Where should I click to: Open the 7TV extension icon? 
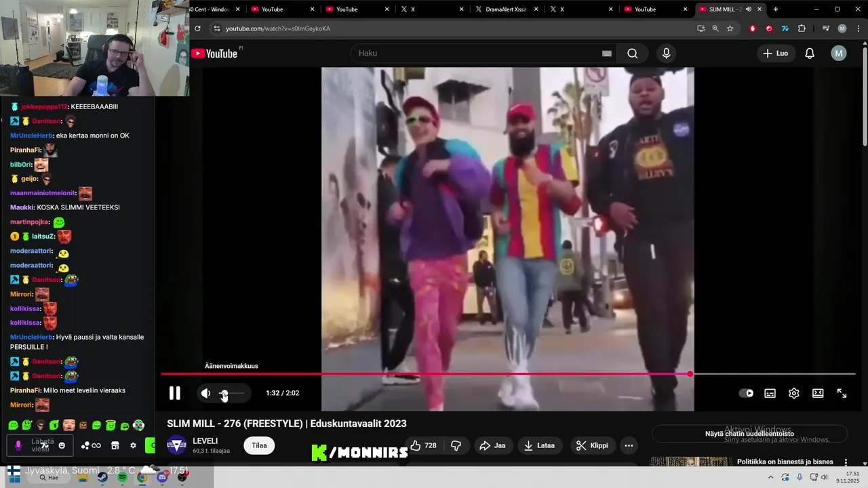(x=785, y=28)
